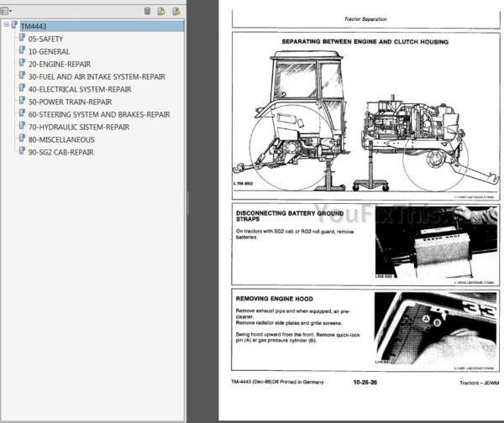Click the new bookmark icon

(x=162, y=11)
